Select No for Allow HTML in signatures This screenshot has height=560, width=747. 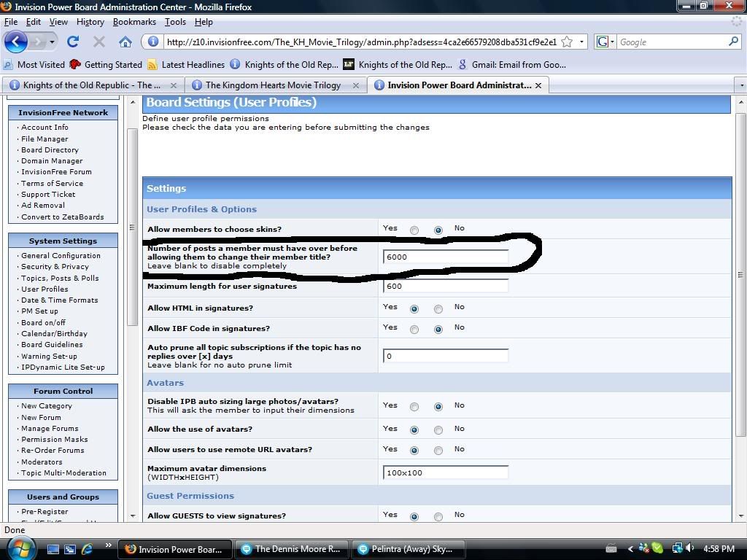[x=438, y=309]
